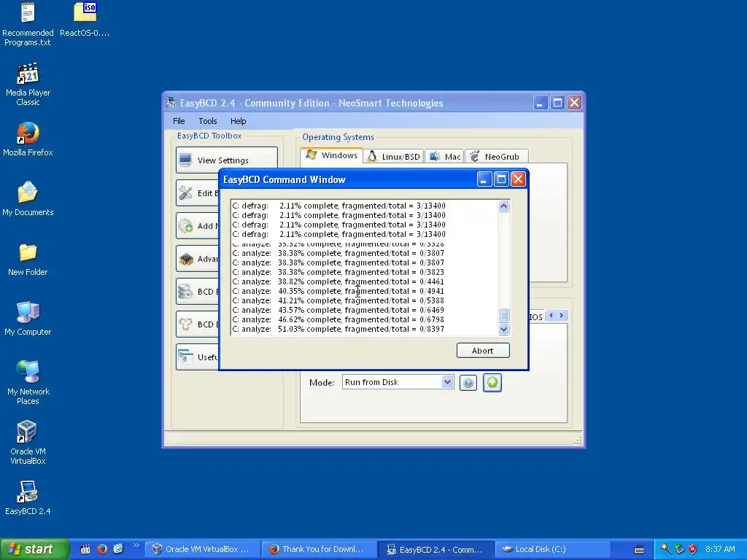Switch to the Windows tab
Image resolution: width=747 pixels, height=560 pixels.
(332, 155)
